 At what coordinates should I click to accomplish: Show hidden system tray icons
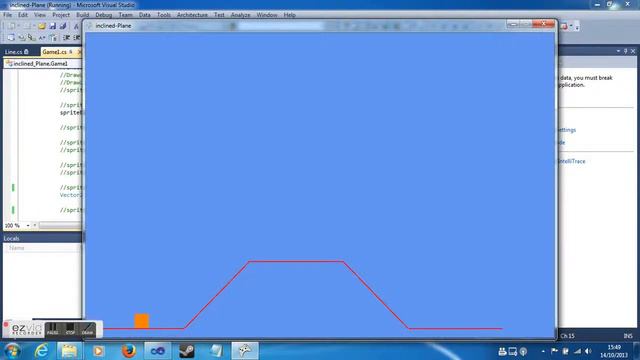click(x=543, y=351)
